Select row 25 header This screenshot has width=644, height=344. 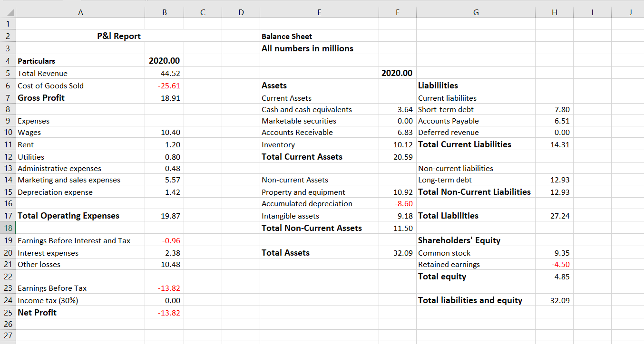coord(8,313)
